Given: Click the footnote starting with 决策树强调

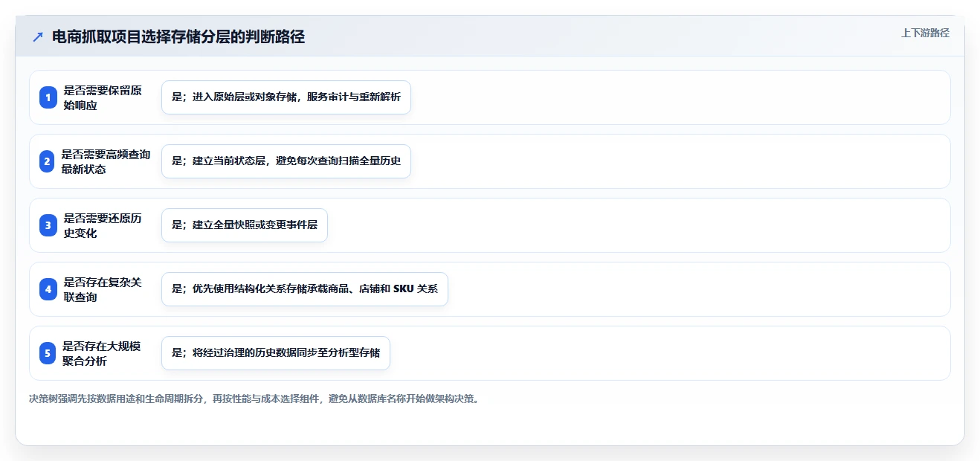Looking at the screenshot, I should (x=255, y=399).
